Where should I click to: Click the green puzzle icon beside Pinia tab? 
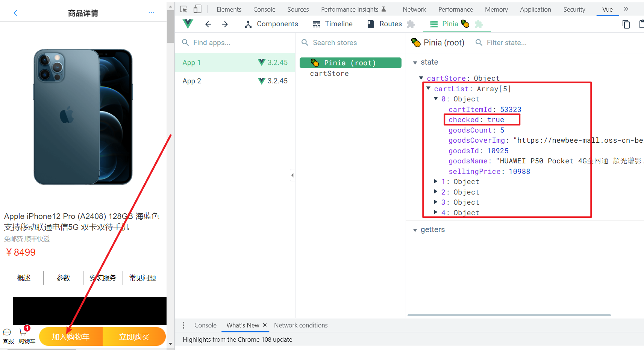coord(479,24)
